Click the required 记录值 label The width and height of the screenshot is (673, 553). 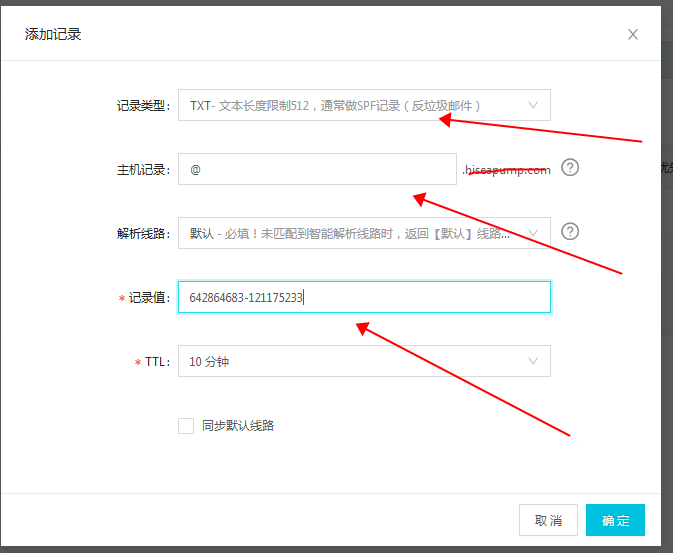pos(148,298)
